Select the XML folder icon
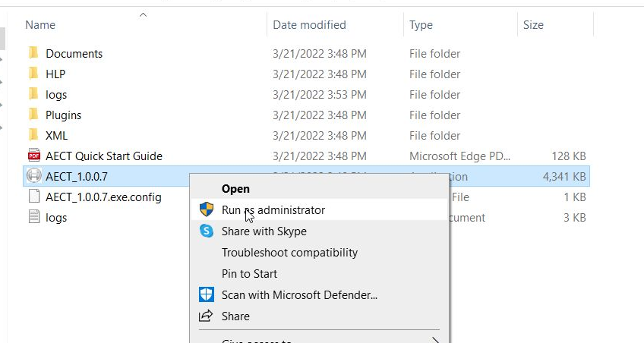 pyautogui.click(x=33, y=135)
